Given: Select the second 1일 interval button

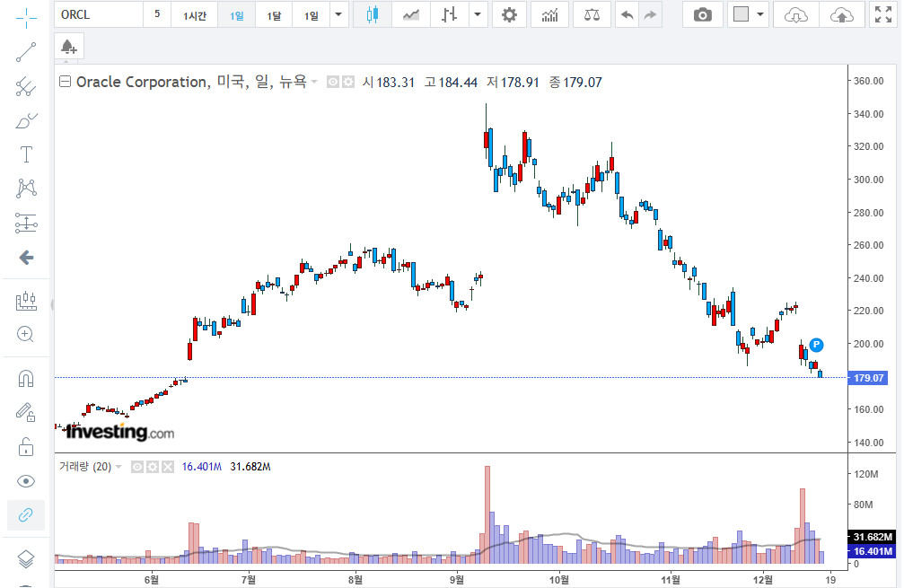Looking at the screenshot, I should click(x=312, y=14).
